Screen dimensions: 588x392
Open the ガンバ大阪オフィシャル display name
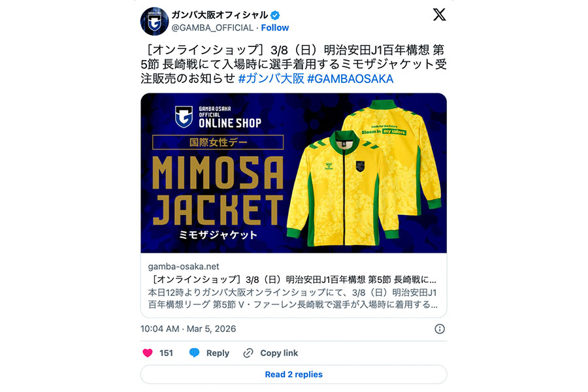point(220,15)
